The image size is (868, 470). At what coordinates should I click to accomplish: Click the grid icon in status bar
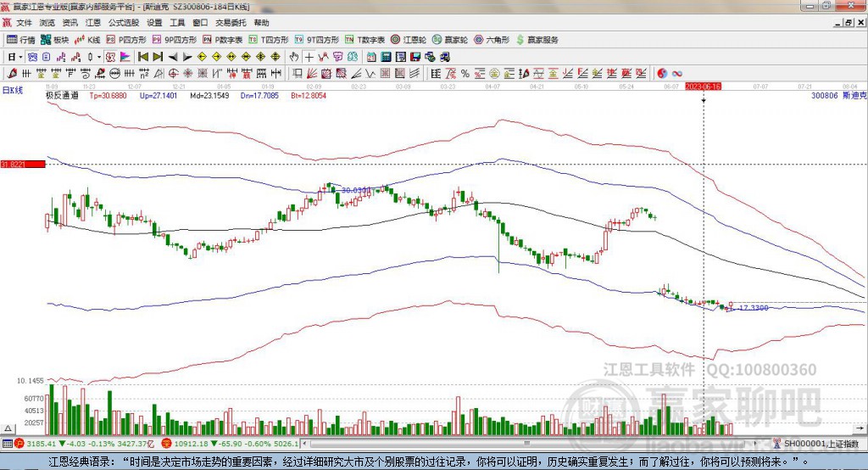pos(7,444)
